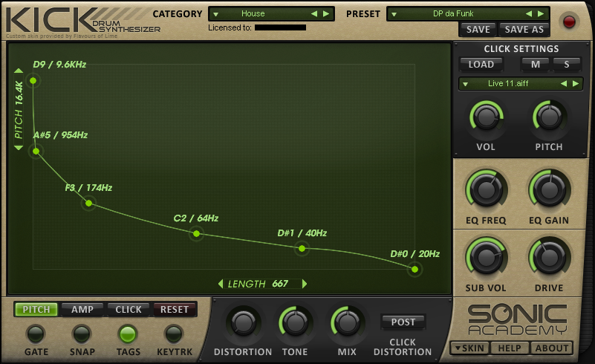The width and height of the screenshot is (595, 364).
Task: Lower pitch range with down arrow
Action: click(x=19, y=148)
